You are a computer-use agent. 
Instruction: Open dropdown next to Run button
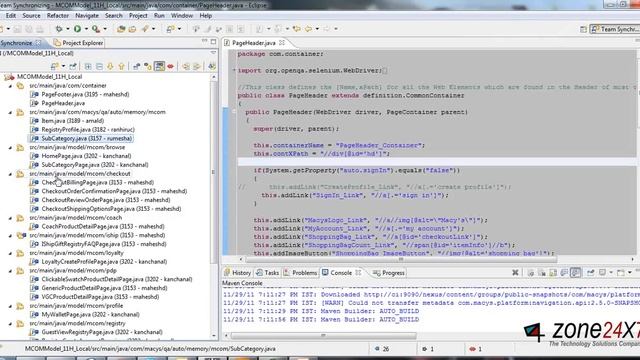click(x=86, y=29)
